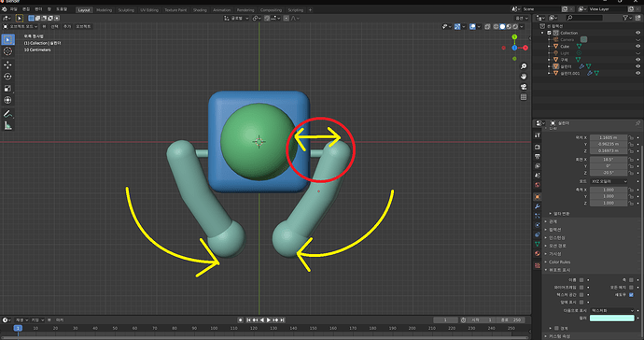This screenshot has height=340, width=644.
Task: Select the Measure tool
Action: (x=7, y=126)
